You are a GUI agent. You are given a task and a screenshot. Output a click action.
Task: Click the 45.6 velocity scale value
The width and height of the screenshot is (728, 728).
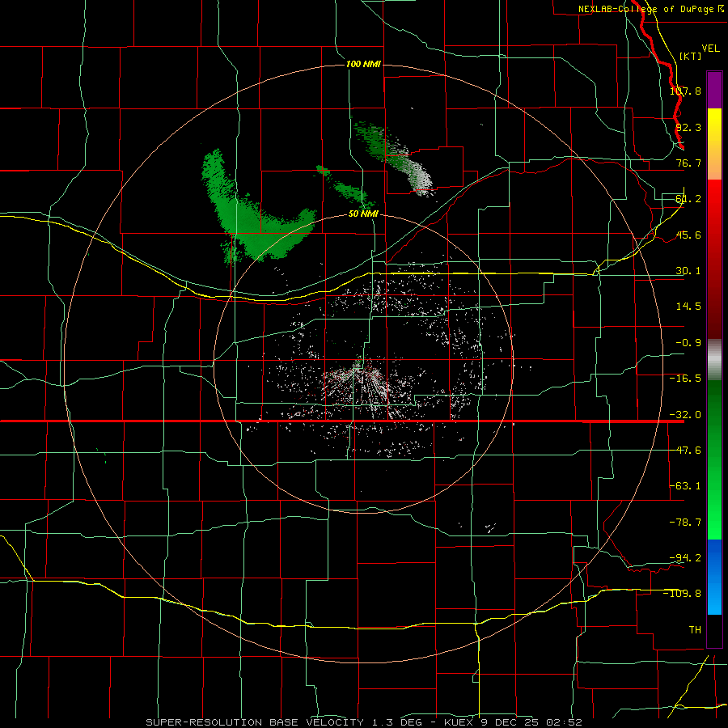(688, 235)
